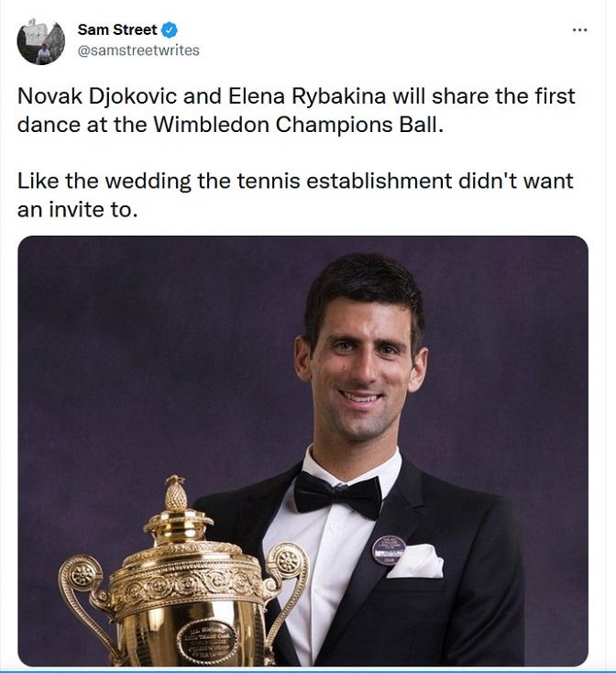Open the @samstreetwrites handle link
The width and height of the screenshot is (616, 673).
[x=137, y=50]
